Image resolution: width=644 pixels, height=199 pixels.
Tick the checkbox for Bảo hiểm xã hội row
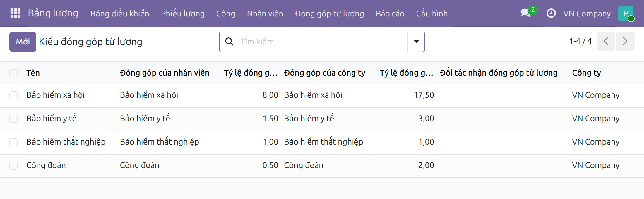13,95
